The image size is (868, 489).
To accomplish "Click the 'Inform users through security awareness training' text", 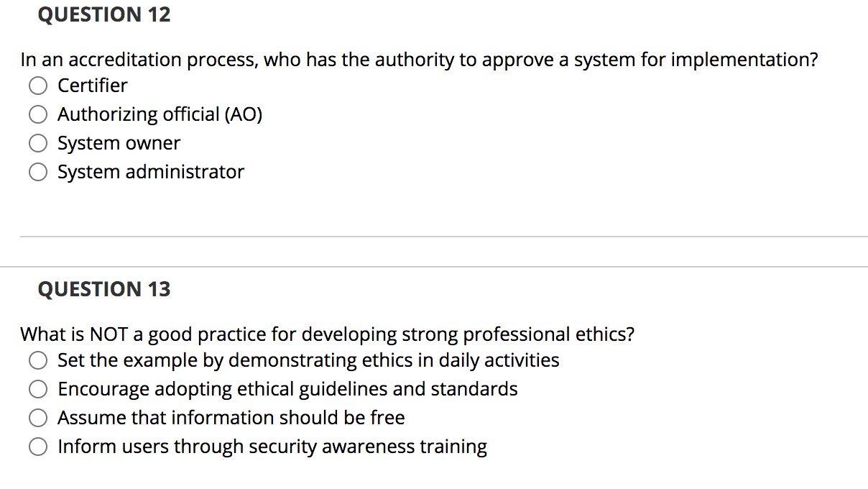I will (x=272, y=447).
